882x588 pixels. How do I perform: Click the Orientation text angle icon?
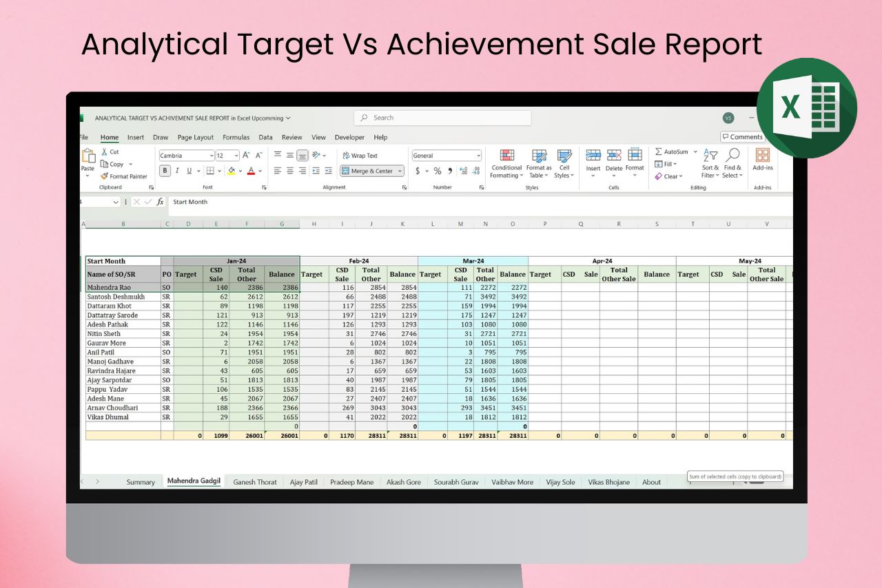[316, 155]
